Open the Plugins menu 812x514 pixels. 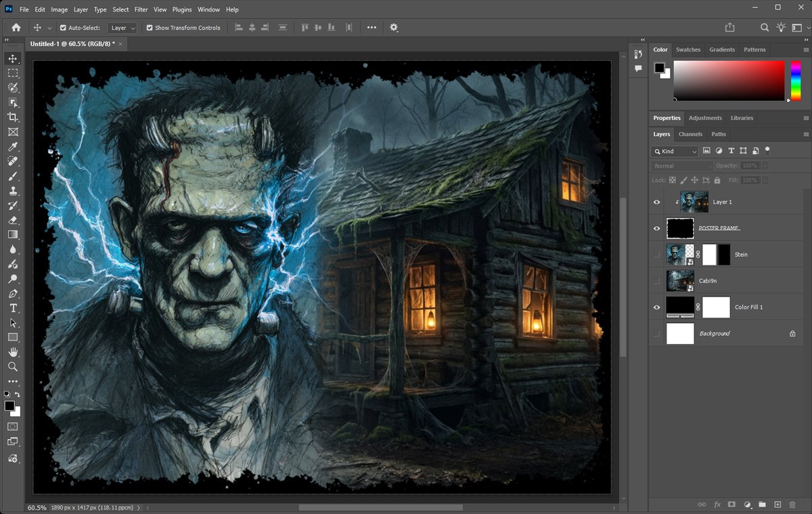tap(183, 9)
